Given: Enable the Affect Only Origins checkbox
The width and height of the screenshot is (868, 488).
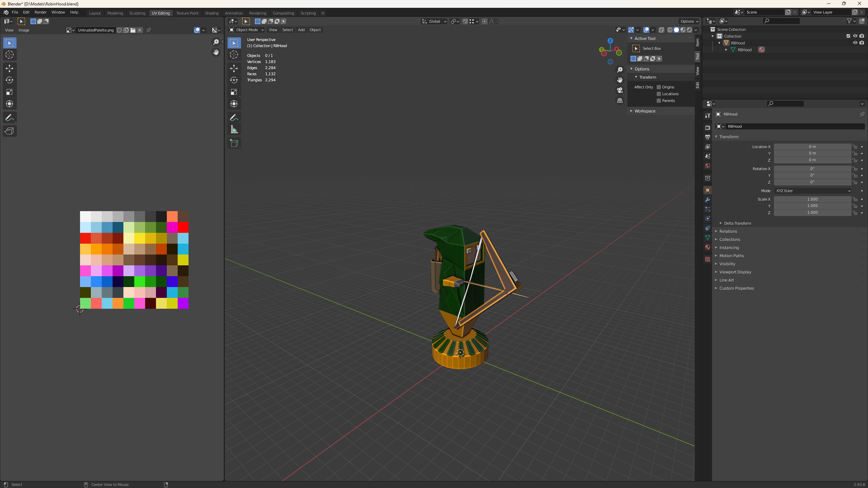Looking at the screenshot, I should pos(659,87).
